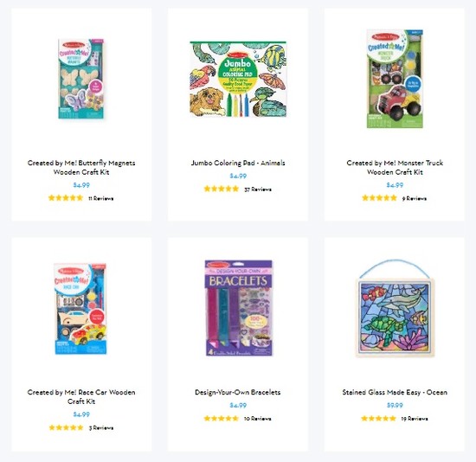The height and width of the screenshot is (462, 476).
Task: Open the Jumbo Animal Coloring Pad image
Action: 238,79
